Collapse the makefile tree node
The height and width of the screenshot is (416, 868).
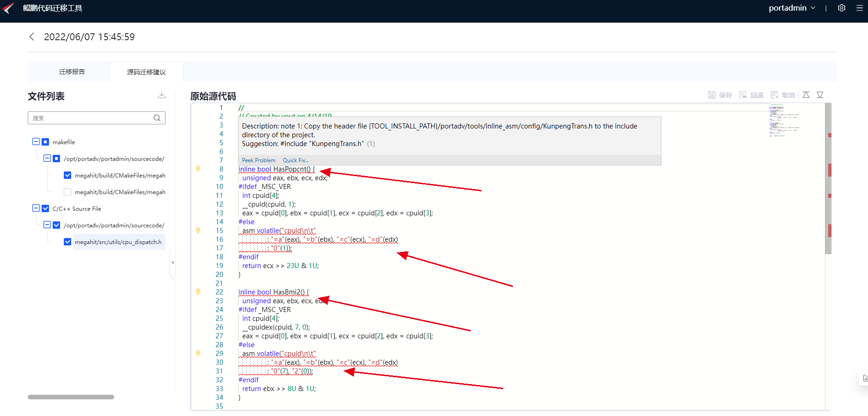tap(36, 141)
